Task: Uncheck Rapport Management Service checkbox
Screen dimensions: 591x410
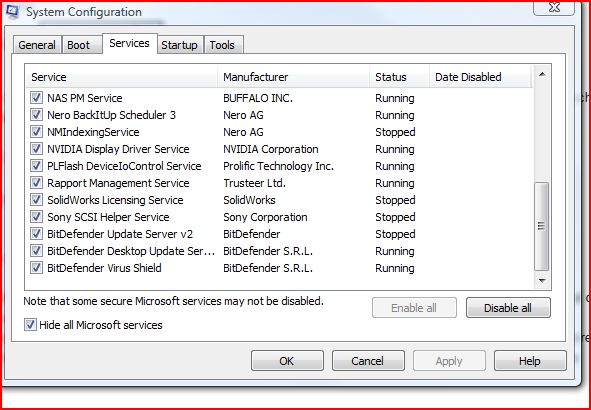Action: click(x=36, y=183)
